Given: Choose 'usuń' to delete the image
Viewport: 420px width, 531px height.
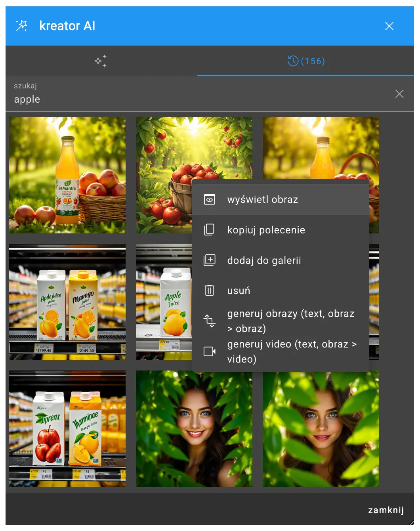Looking at the screenshot, I should (239, 290).
